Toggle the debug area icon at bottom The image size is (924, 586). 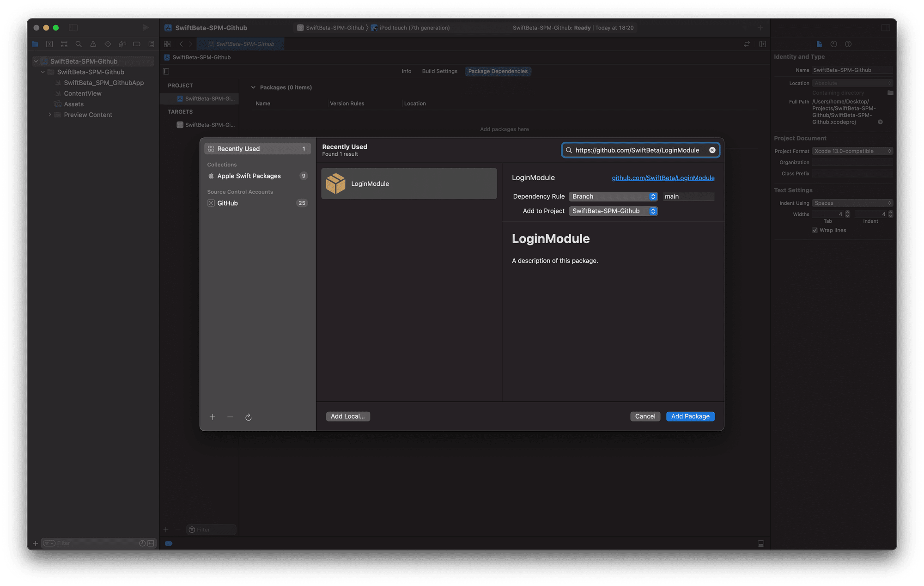coord(761,543)
